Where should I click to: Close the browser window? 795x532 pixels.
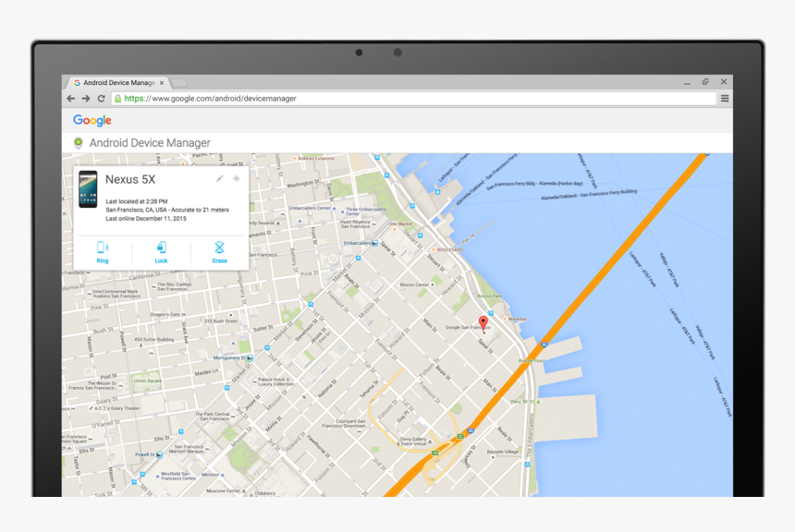pos(724,81)
